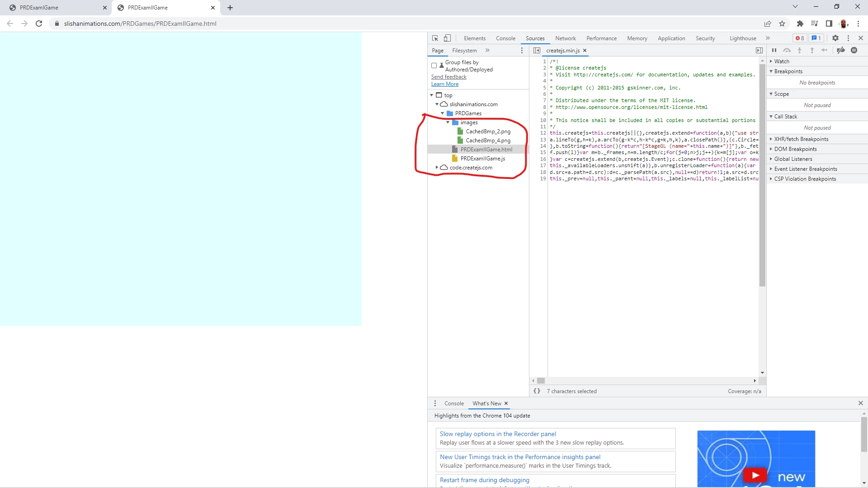Screen dimensions: 868x488
Task: Expand the code.createjs.com node
Action: tap(437, 168)
